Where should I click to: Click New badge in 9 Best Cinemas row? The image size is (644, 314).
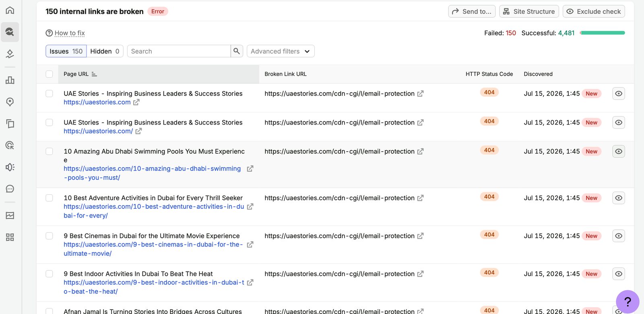591,236
